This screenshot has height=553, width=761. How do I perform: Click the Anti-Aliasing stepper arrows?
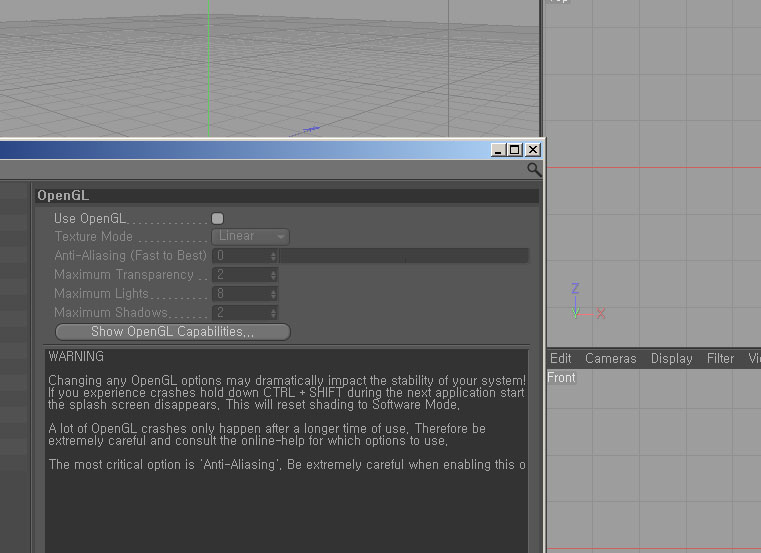click(273, 256)
